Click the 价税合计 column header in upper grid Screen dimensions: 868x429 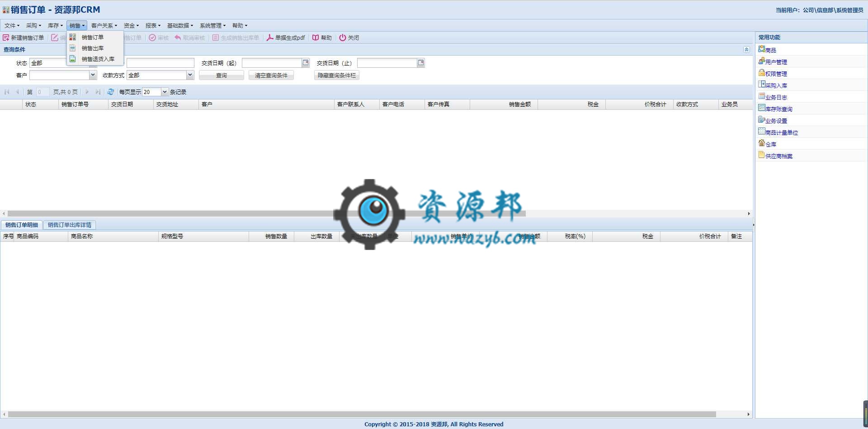[x=639, y=104]
